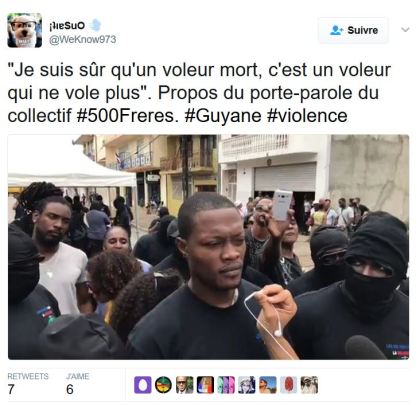Open the sunglasses man avatar profile

pos(184,385)
